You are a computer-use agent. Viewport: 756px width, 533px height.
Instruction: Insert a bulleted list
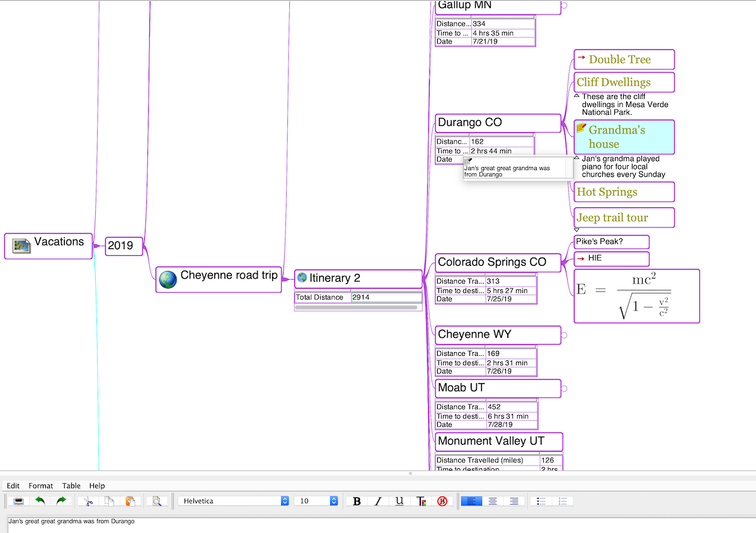pos(541,501)
